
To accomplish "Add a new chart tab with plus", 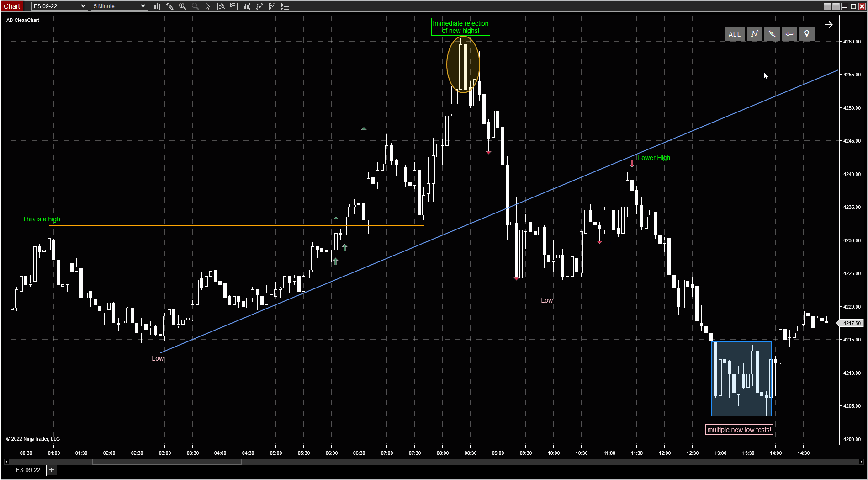I will point(52,470).
